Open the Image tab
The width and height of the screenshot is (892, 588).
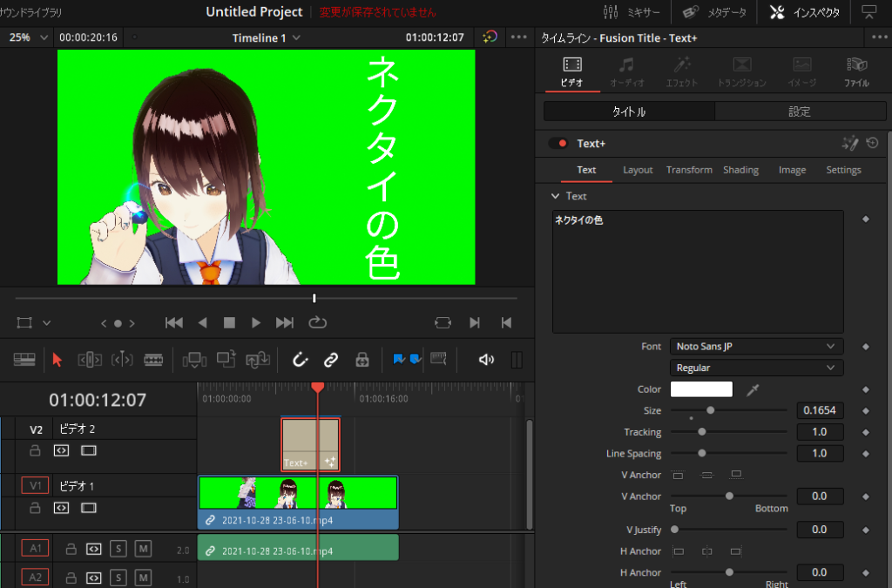click(792, 170)
